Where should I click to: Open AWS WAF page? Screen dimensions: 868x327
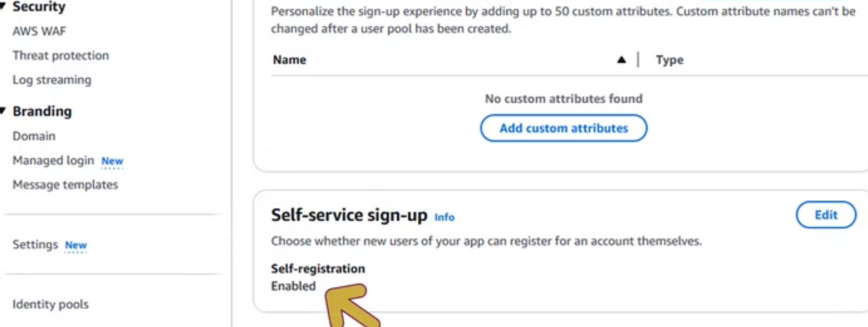coord(39,31)
